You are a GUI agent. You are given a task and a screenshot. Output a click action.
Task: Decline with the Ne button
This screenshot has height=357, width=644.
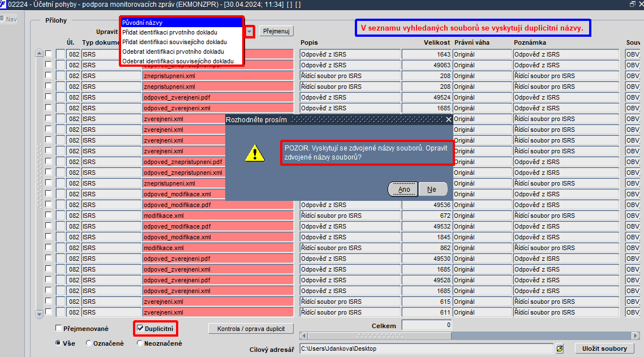point(432,190)
